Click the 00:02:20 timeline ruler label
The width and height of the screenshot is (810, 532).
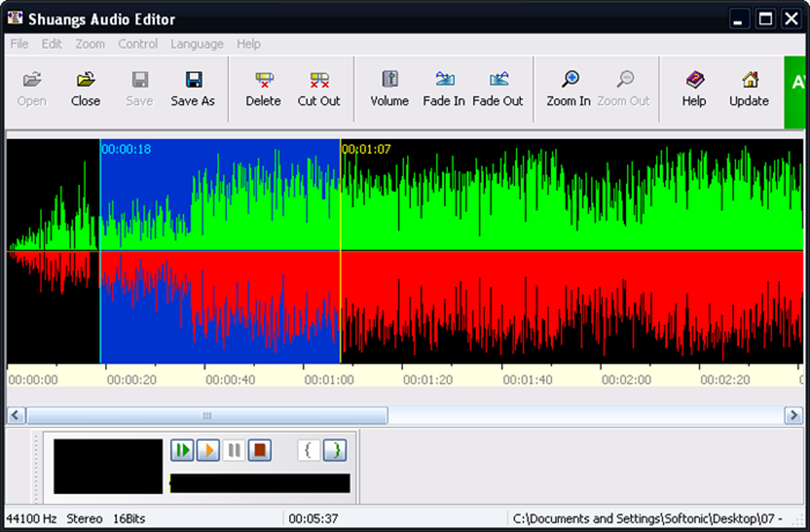[x=725, y=380]
